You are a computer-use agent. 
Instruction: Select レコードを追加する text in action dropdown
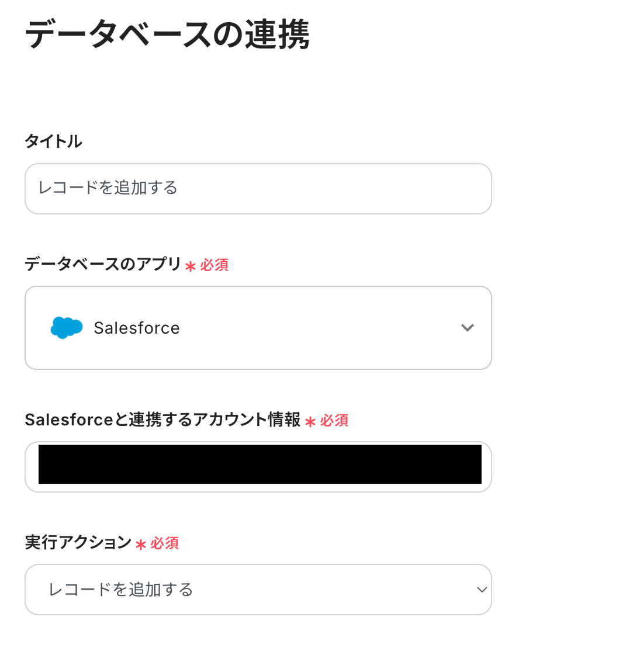[120, 590]
